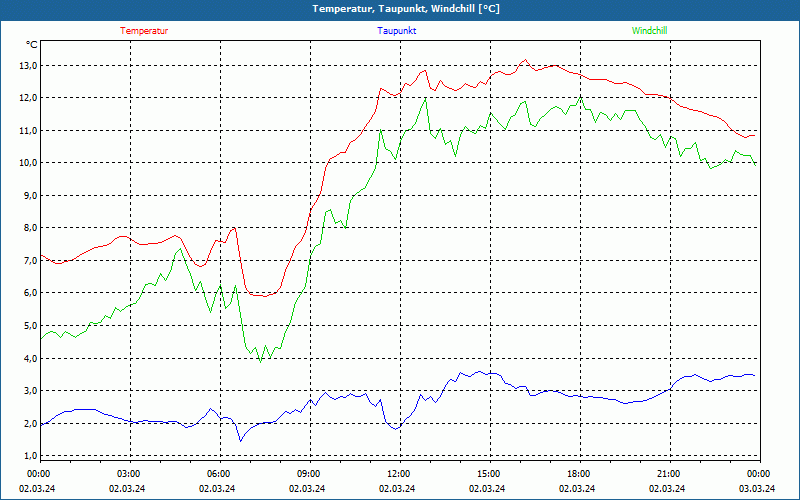This screenshot has height=500, width=800.
Task: Click the 7,0 y-axis label
Action: [x=31, y=261]
